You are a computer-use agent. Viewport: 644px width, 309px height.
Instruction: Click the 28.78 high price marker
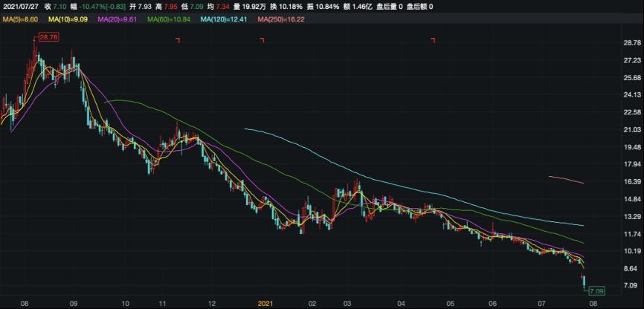(x=49, y=37)
